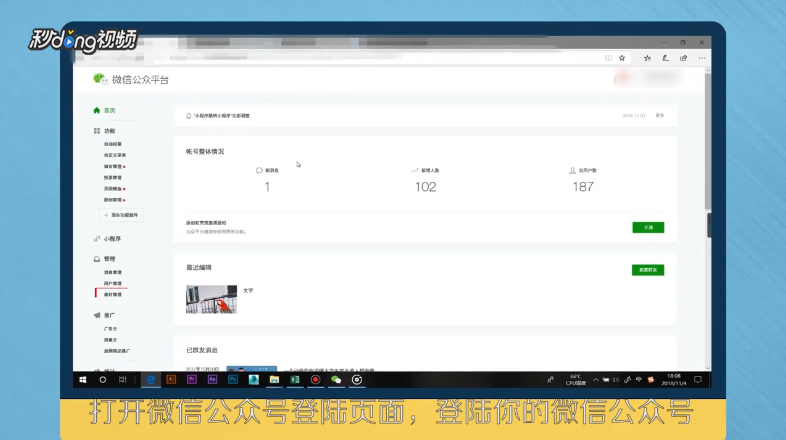The width and height of the screenshot is (786, 440).
Task: Click the blurred account avatar in header
Action: pyautogui.click(x=622, y=78)
